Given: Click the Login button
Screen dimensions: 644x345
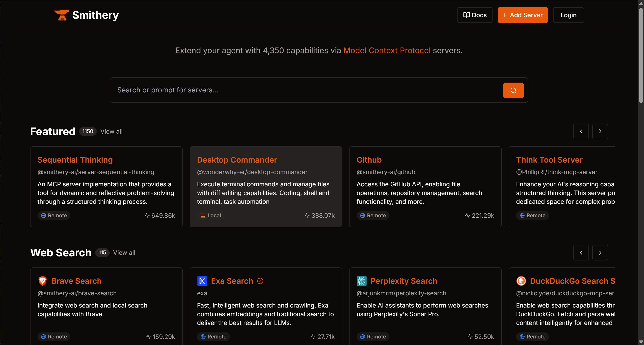Looking at the screenshot, I should point(568,15).
